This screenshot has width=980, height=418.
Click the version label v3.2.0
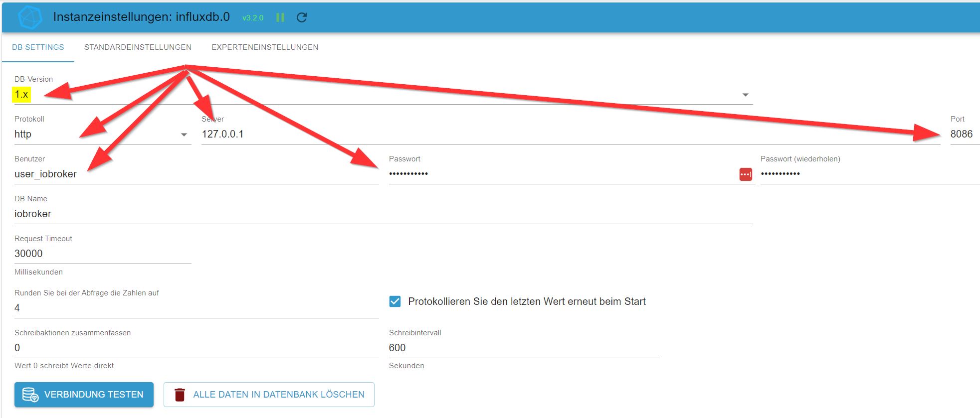tap(253, 18)
